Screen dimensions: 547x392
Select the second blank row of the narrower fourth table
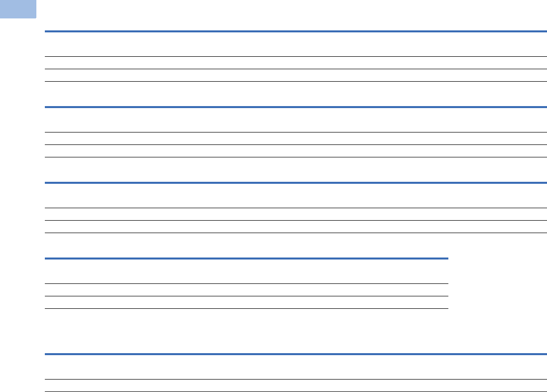click(x=247, y=302)
